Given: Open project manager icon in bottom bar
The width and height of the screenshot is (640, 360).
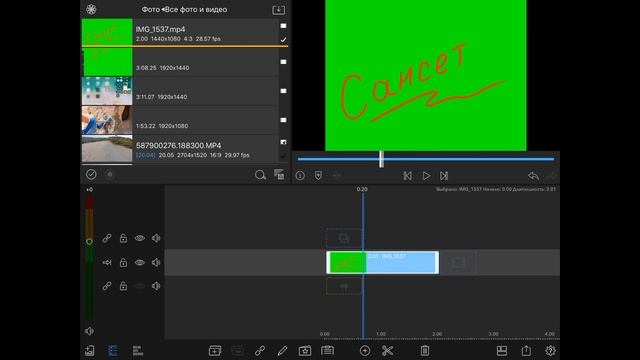Looking at the screenshot, I should point(89,351).
